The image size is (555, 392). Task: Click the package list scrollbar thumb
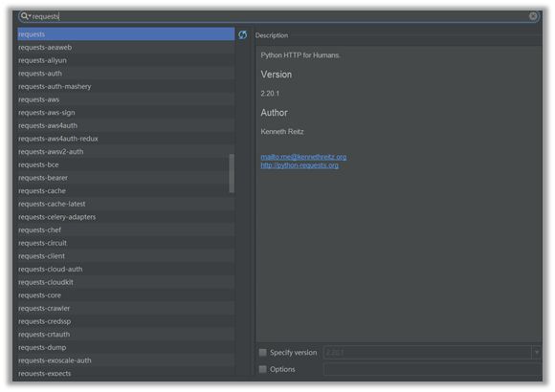point(232,173)
